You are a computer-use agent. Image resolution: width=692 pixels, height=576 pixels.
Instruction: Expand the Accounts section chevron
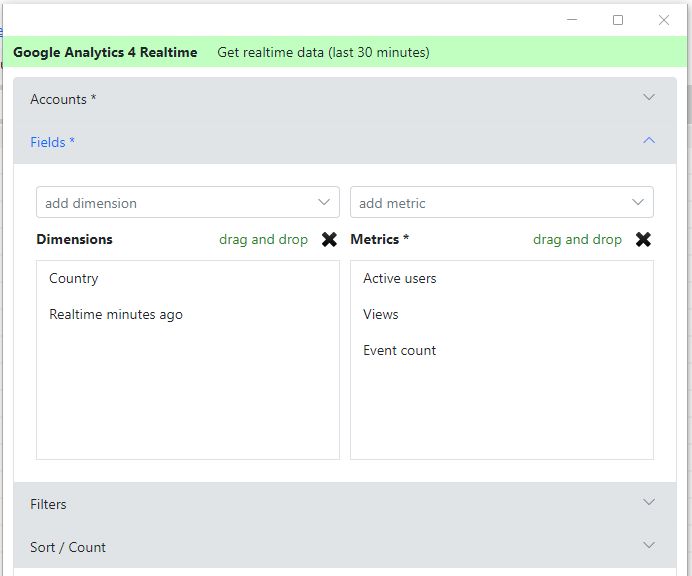(x=649, y=97)
